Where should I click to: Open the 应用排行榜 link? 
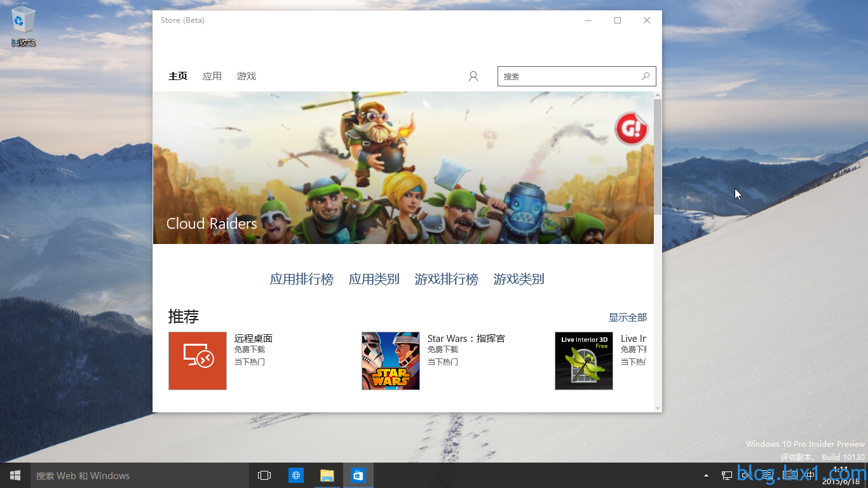[x=302, y=279]
